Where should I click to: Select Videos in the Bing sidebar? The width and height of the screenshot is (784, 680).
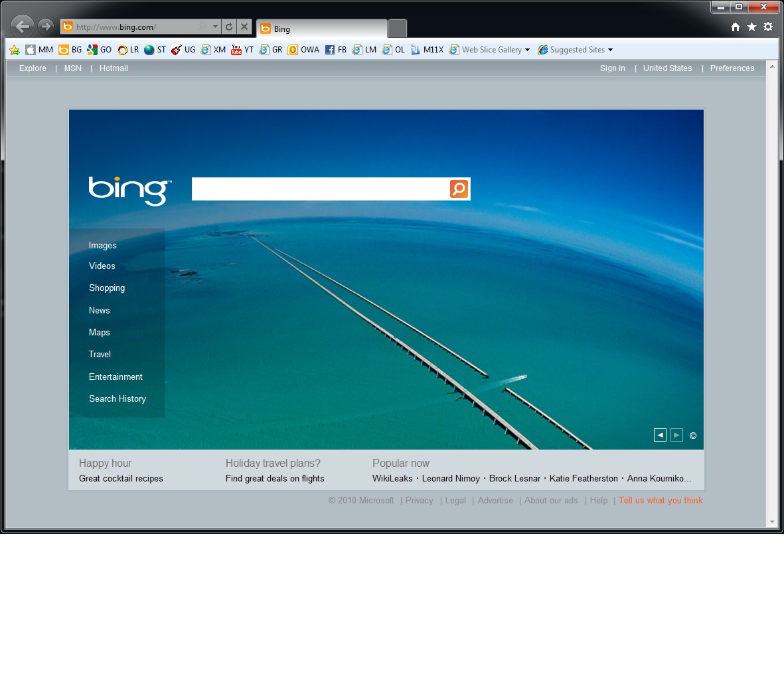click(x=102, y=266)
